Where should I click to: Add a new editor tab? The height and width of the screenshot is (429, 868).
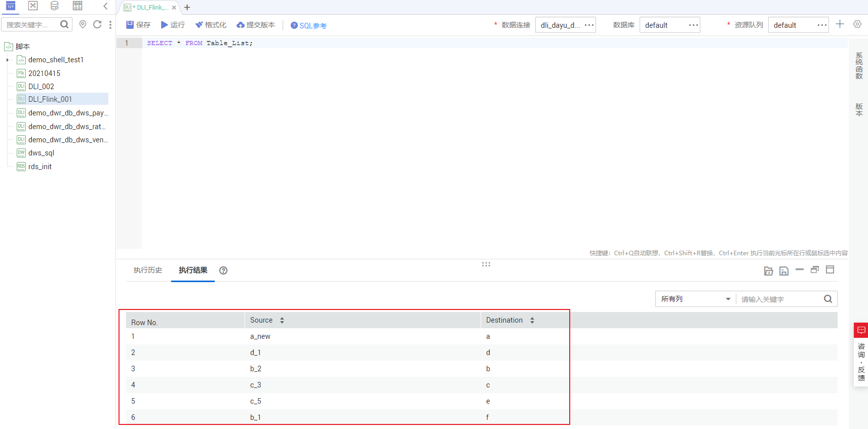[x=187, y=7]
